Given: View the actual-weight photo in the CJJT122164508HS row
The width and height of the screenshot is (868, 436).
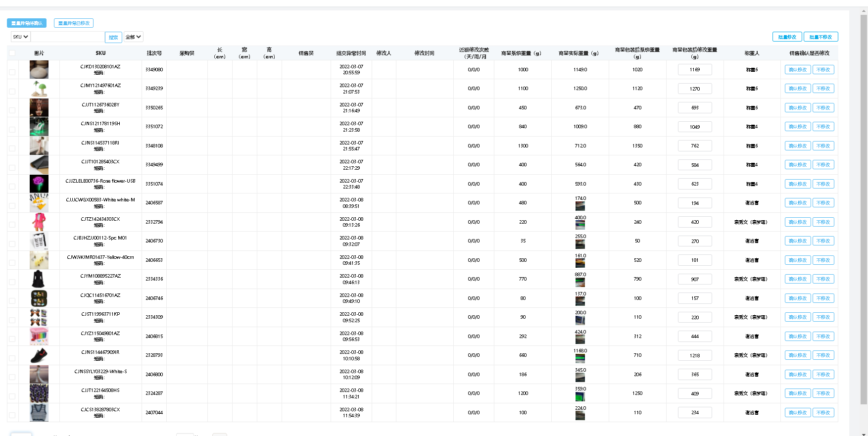Looking at the screenshot, I should 580,397.
